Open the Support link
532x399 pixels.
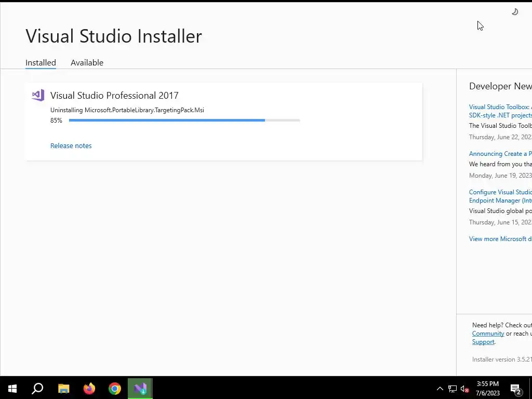click(483, 342)
